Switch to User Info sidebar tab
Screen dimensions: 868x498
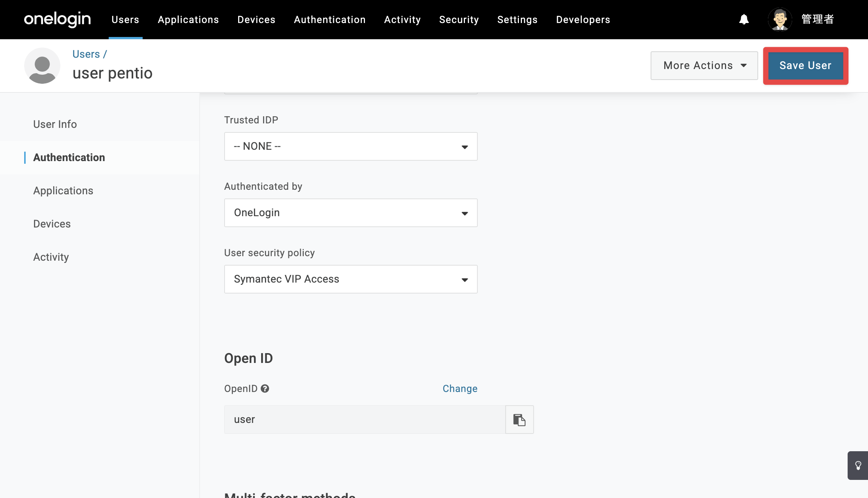click(55, 124)
